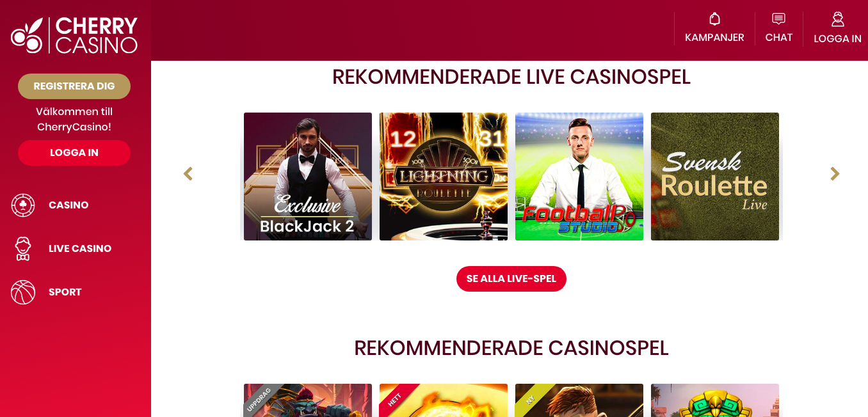This screenshot has width=868, height=417.
Task: Show previous live games with left arrow
Action: click(188, 174)
